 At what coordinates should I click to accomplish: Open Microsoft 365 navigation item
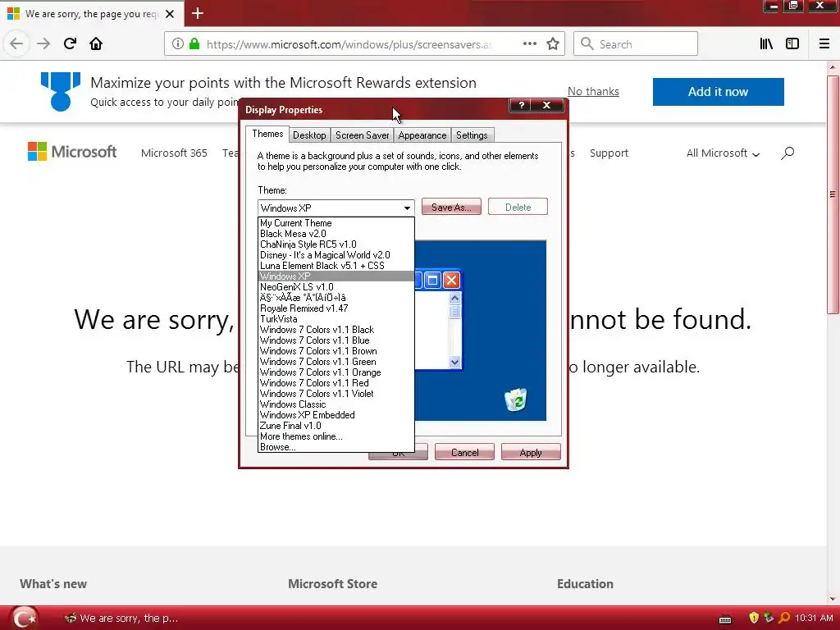click(174, 153)
